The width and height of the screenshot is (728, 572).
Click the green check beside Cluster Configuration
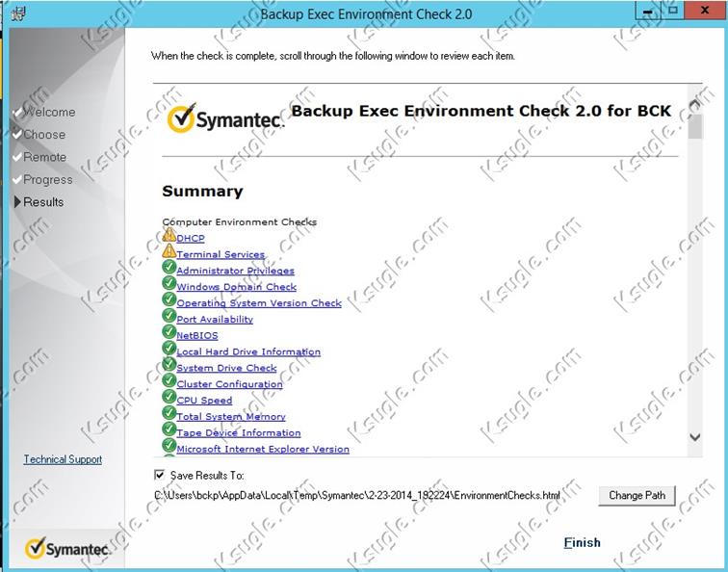(x=169, y=380)
